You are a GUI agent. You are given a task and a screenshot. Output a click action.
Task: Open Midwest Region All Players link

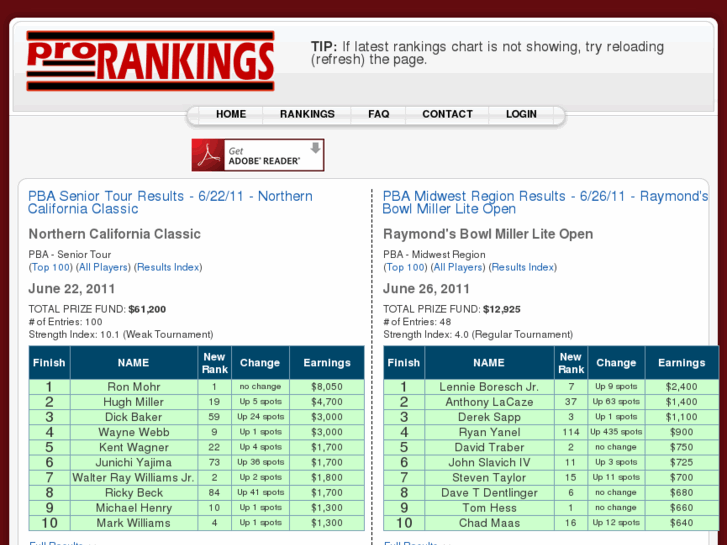point(458,267)
